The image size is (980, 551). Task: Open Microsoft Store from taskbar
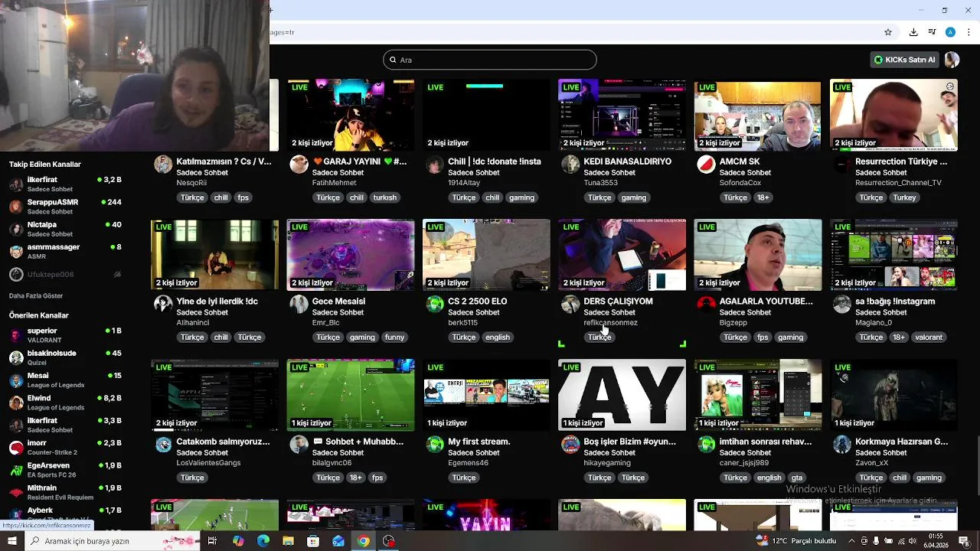click(x=313, y=541)
